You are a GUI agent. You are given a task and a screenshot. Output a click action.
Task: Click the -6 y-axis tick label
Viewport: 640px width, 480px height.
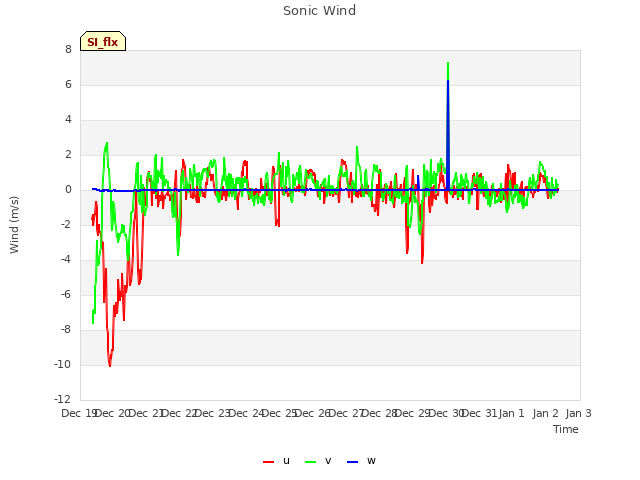pyautogui.click(x=65, y=294)
